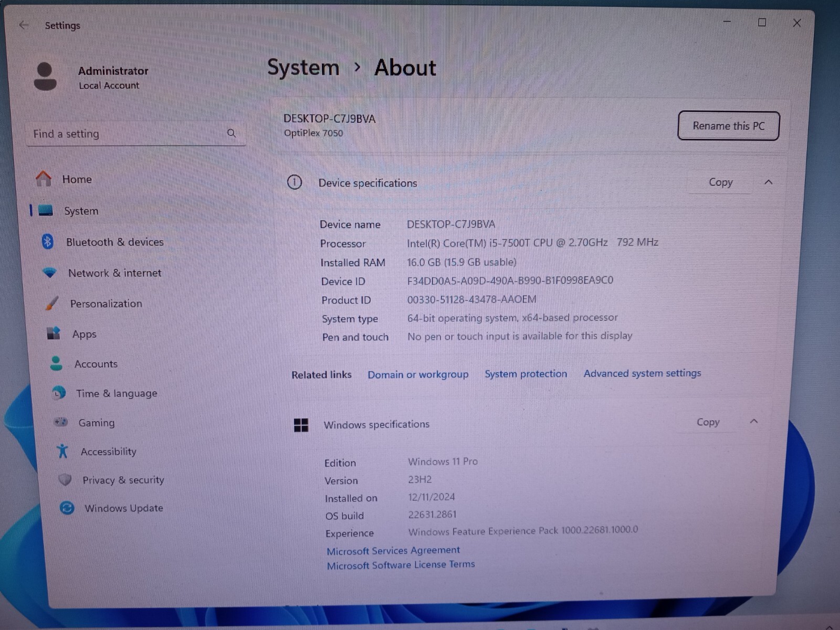Minimize the Settings window
The width and height of the screenshot is (840, 630).
pyautogui.click(x=727, y=22)
